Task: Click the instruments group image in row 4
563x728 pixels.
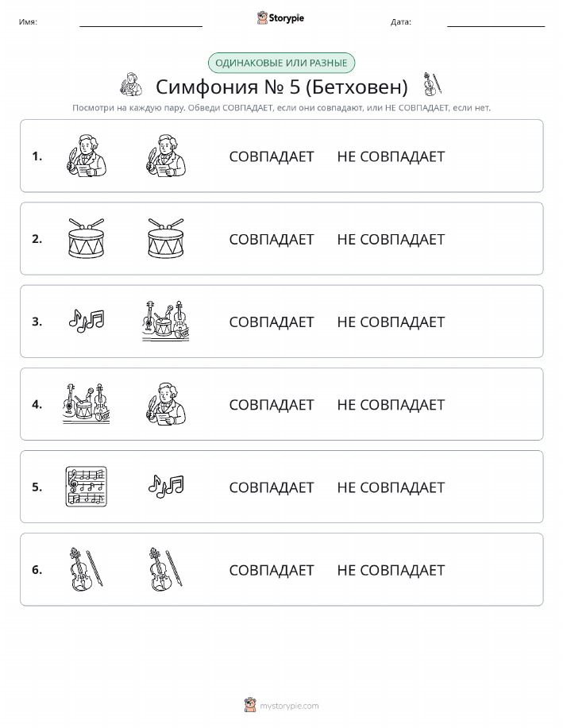Action: click(87, 403)
